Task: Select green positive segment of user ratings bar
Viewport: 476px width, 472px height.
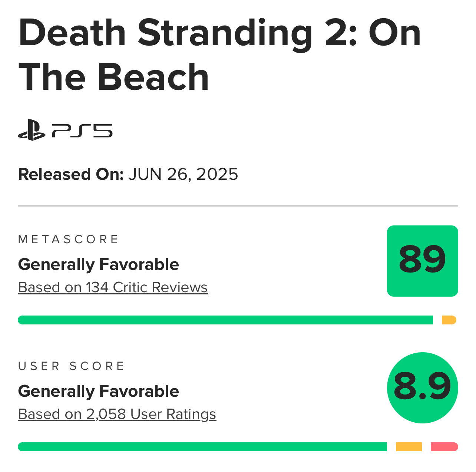Action: (x=202, y=447)
